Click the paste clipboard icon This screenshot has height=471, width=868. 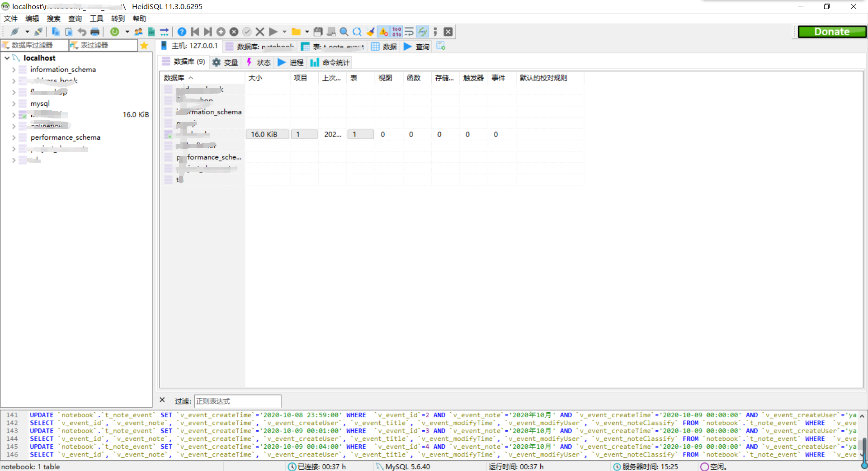69,32
